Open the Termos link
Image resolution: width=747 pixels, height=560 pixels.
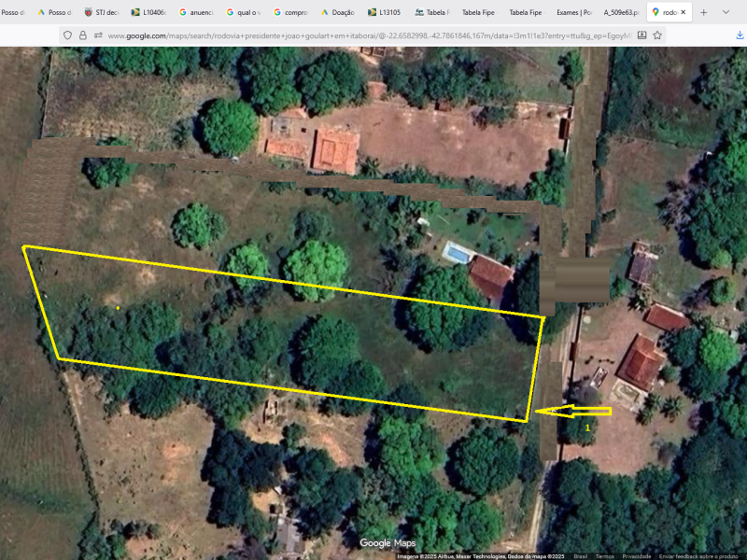pos(604,556)
